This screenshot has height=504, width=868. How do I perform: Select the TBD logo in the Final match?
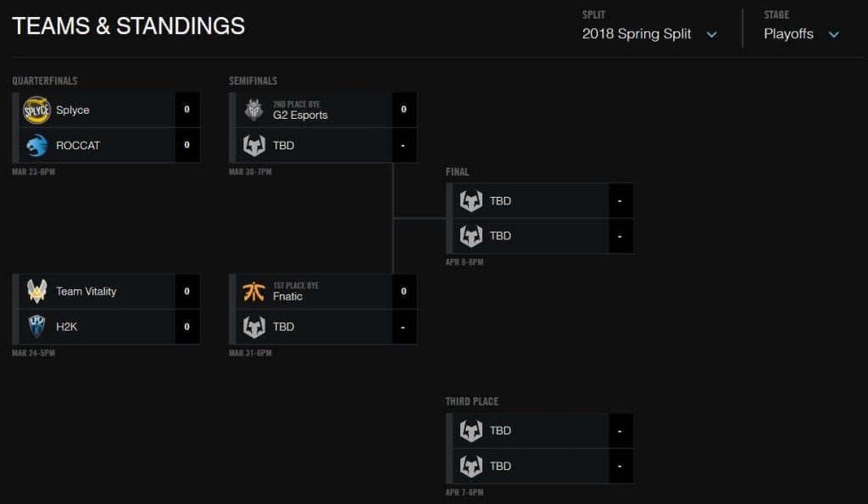(x=469, y=200)
